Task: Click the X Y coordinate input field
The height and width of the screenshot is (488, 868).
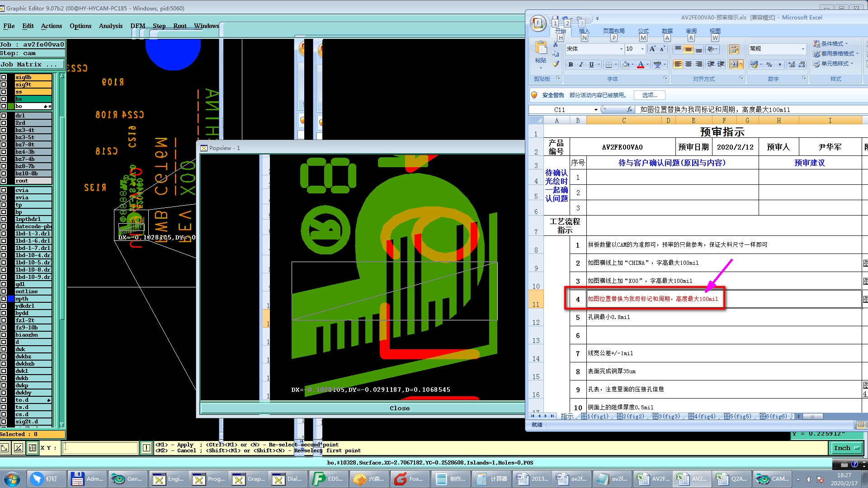Action: point(100,447)
